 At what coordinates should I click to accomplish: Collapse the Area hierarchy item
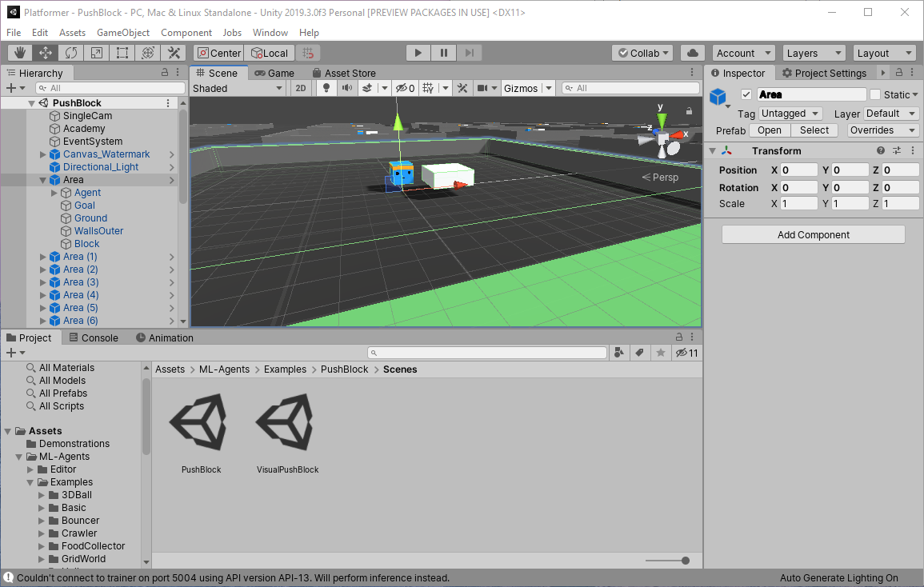[42, 181]
